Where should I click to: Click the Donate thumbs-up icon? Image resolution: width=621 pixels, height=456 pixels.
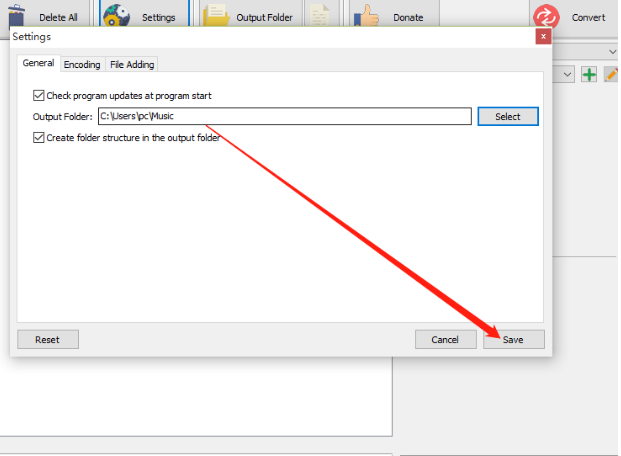366,15
